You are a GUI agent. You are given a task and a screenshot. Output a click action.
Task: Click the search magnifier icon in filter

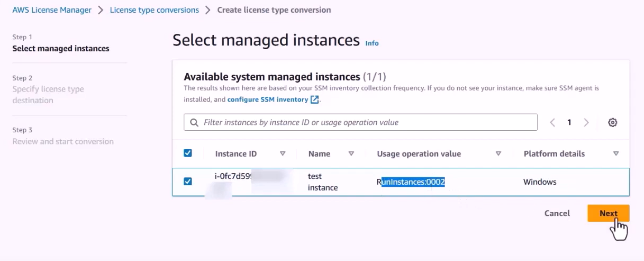coord(194,122)
